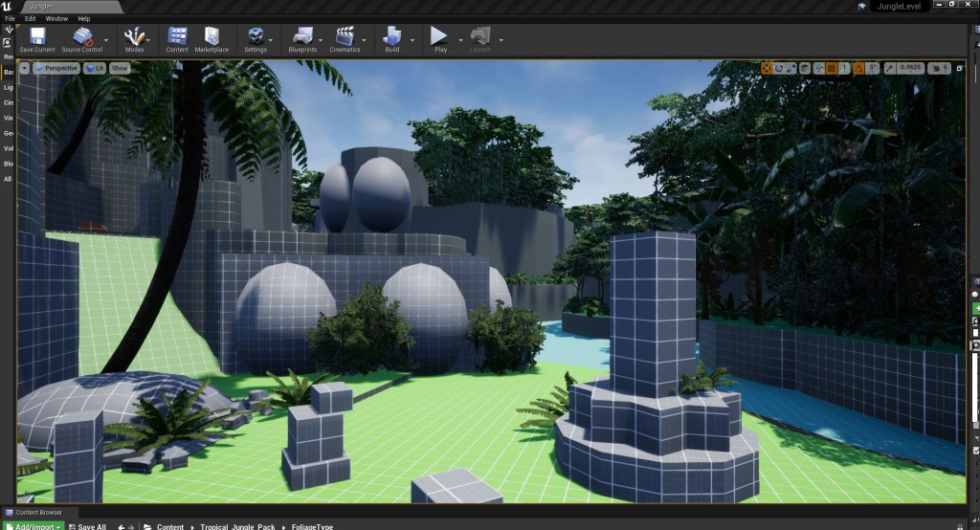Viewport: 980px width, 530px height.
Task: Open the Modes tool icon
Action: (135, 36)
